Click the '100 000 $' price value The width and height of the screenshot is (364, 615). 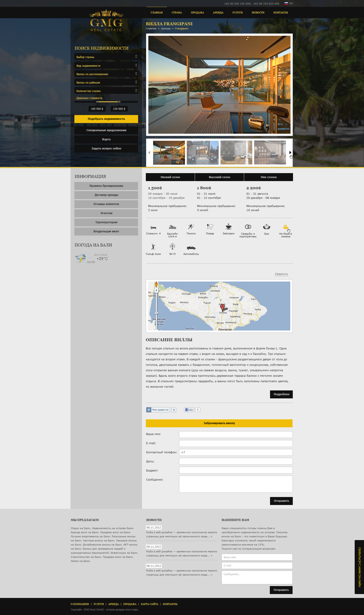[x=97, y=109]
